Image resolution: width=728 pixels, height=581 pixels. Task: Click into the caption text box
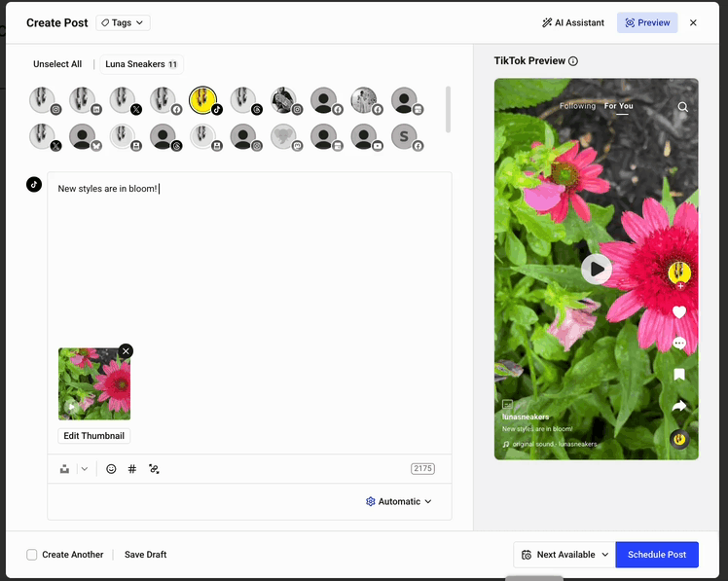click(249, 260)
